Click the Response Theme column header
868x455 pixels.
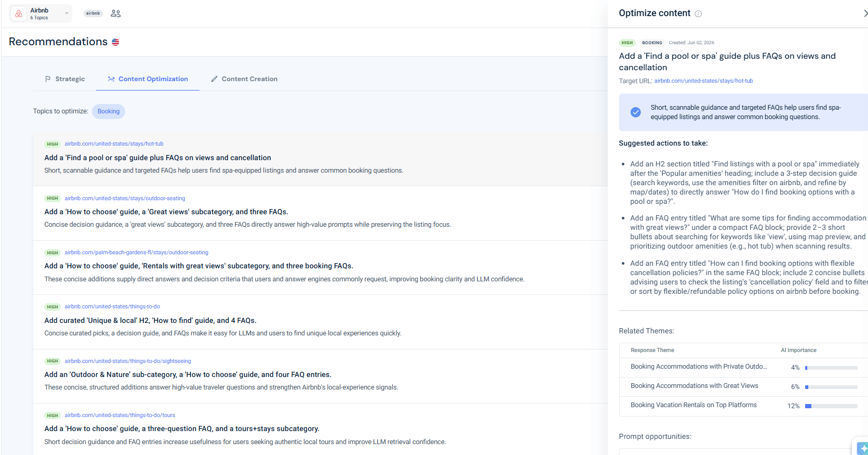pos(652,350)
